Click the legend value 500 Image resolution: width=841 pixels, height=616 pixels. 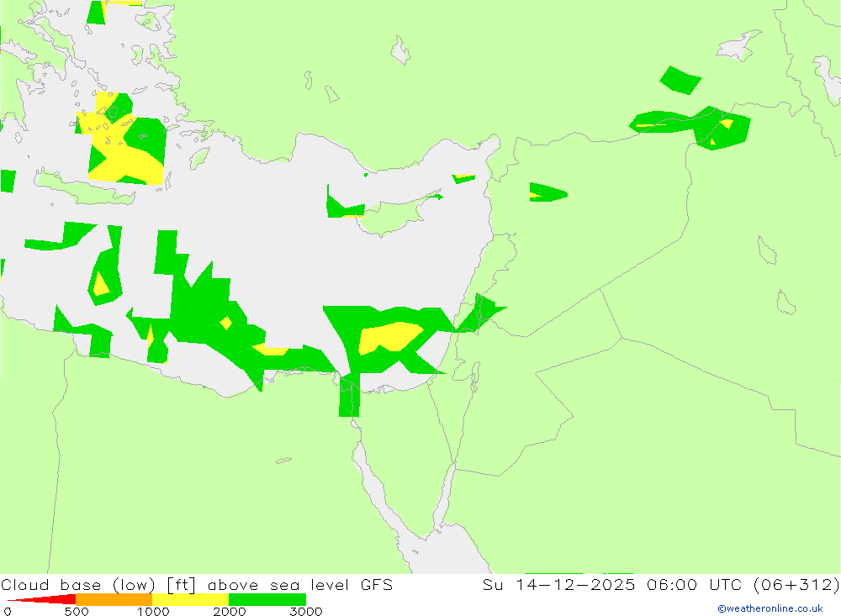click(77, 611)
